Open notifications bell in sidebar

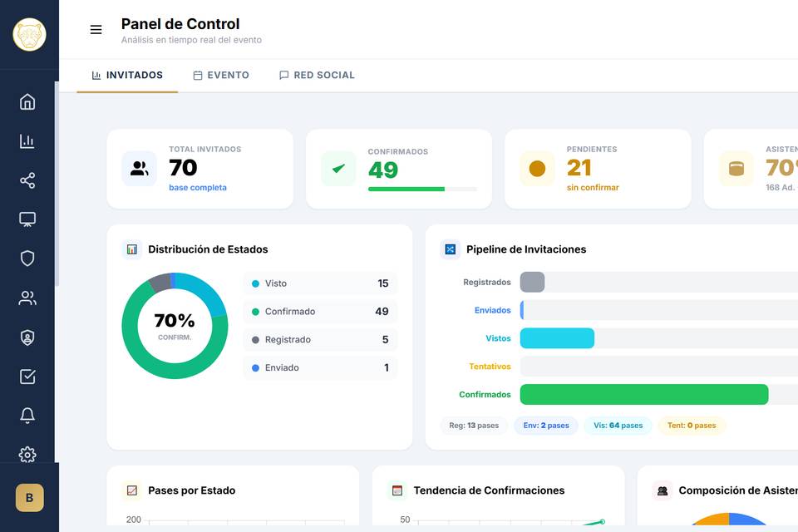(27, 416)
